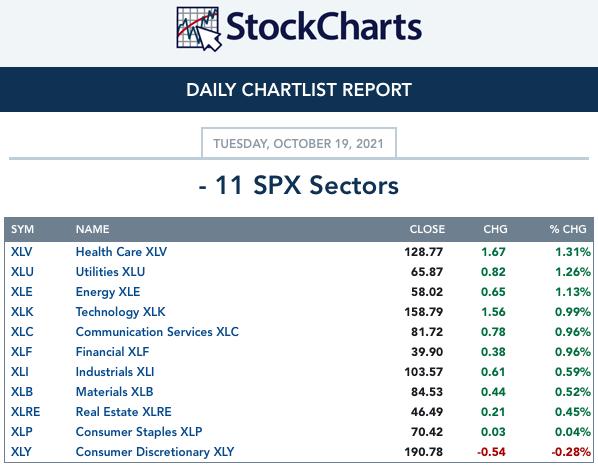The image size is (598, 467).
Task: Open the Utilities XLU chart link
Action: [110, 272]
